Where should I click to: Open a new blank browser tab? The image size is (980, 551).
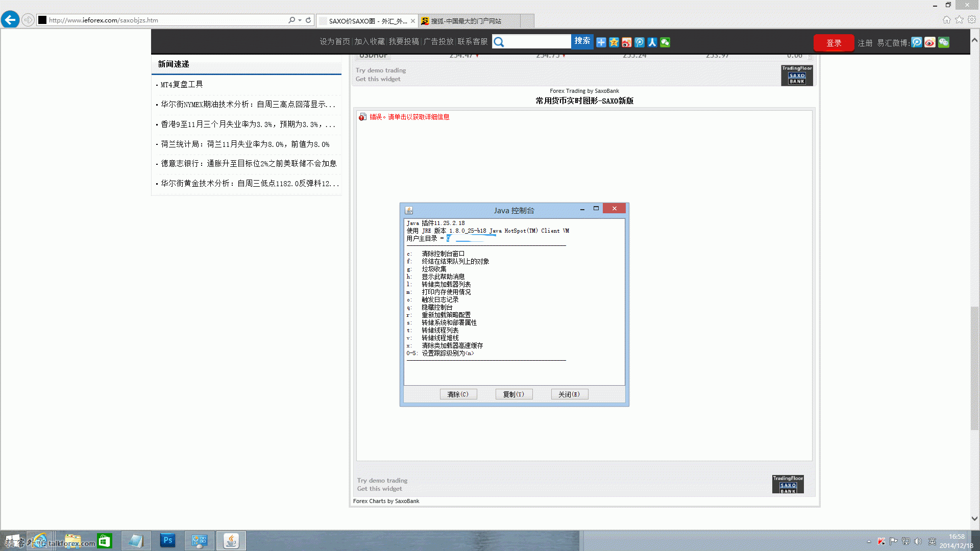point(527,21)
